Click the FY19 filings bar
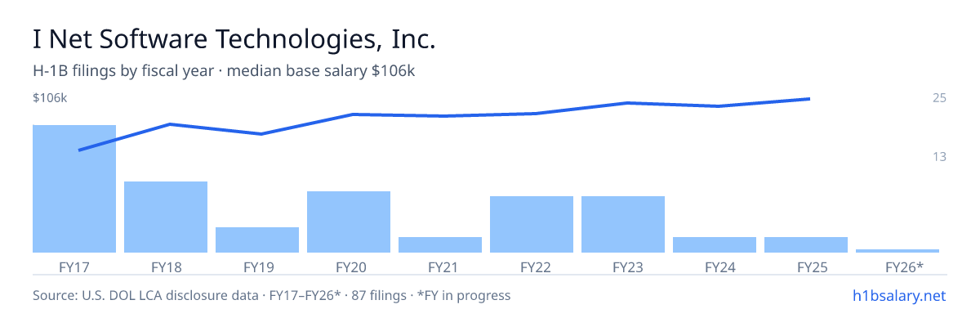Viewport: 980px width, 327px height. [257, 240]
